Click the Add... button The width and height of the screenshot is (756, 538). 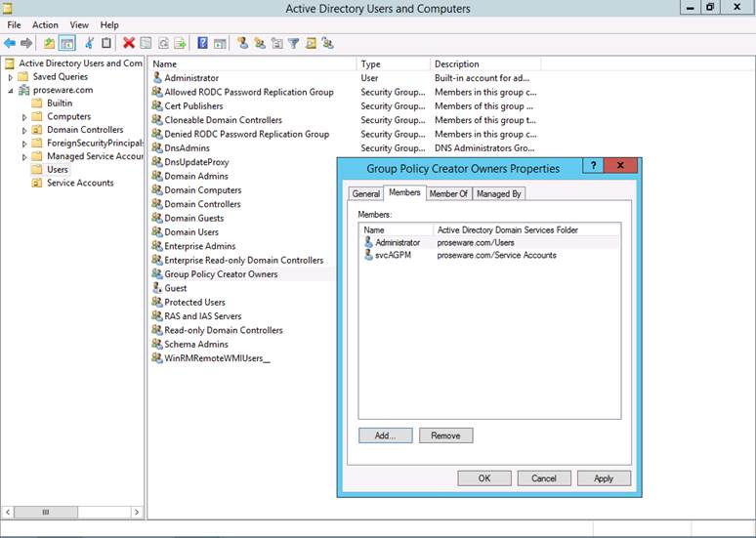point(385,435)
